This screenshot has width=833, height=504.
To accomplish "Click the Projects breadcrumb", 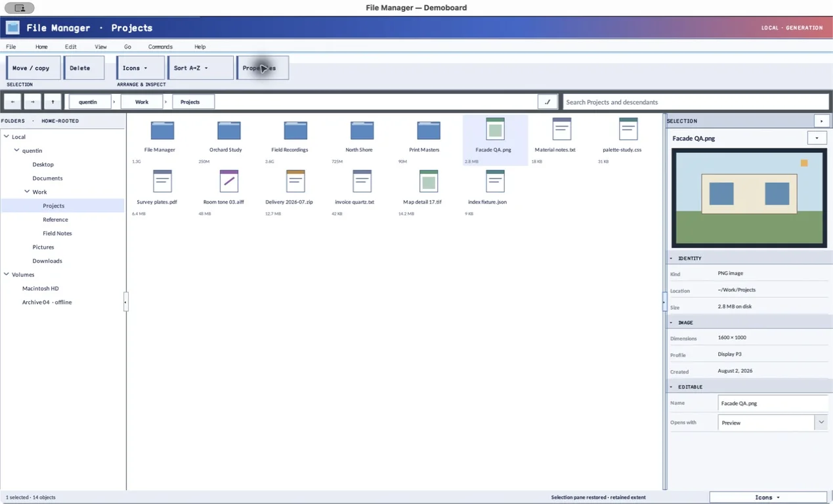I will [193, 102].
